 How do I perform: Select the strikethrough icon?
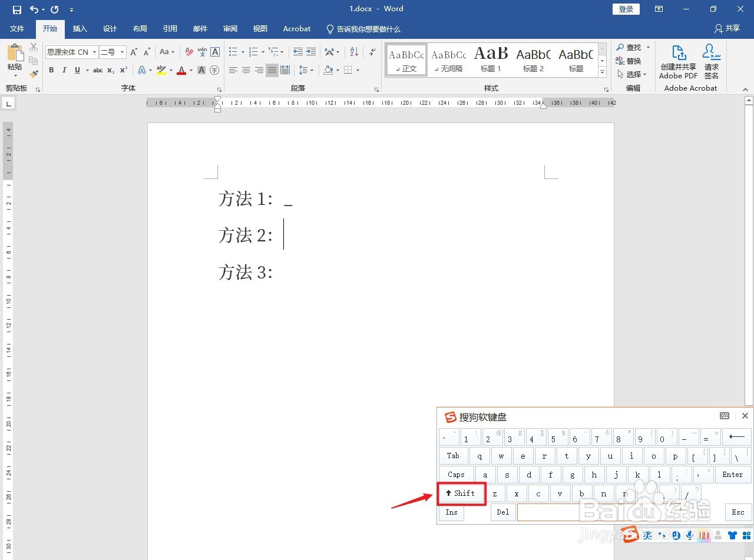tap(98, 69)
